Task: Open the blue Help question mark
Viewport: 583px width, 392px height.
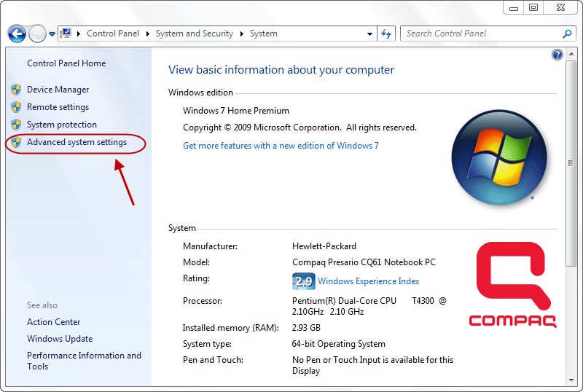Action: (x=557, y=55)
